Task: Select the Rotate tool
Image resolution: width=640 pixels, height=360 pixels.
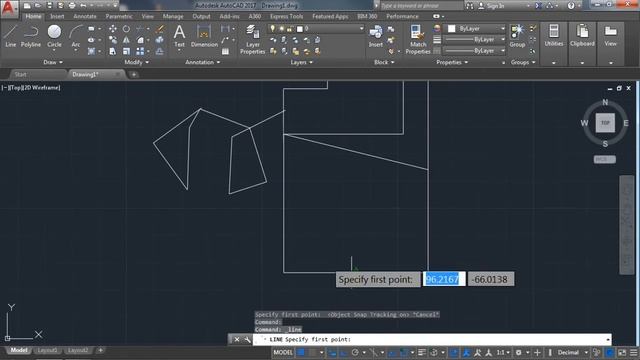Action: pos(126,29)
